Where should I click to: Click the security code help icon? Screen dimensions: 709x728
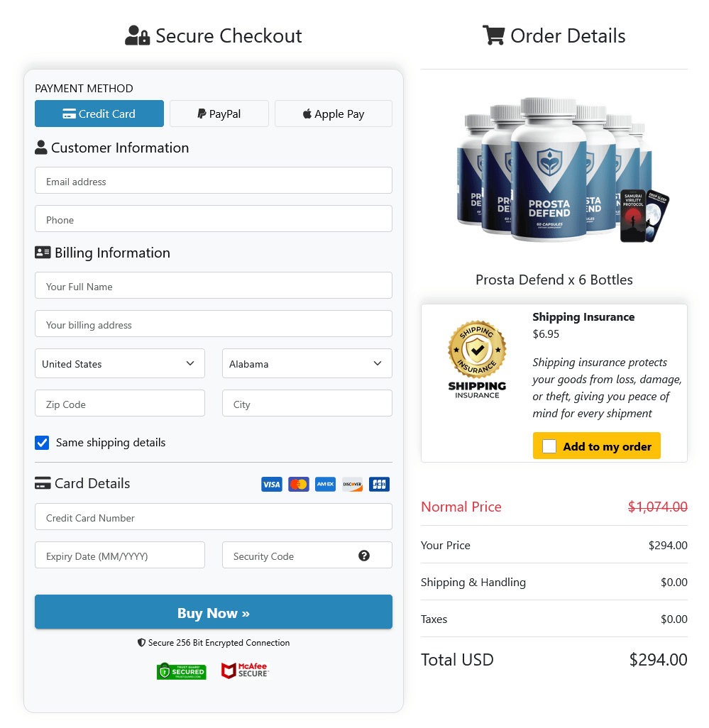pos(364,555)
